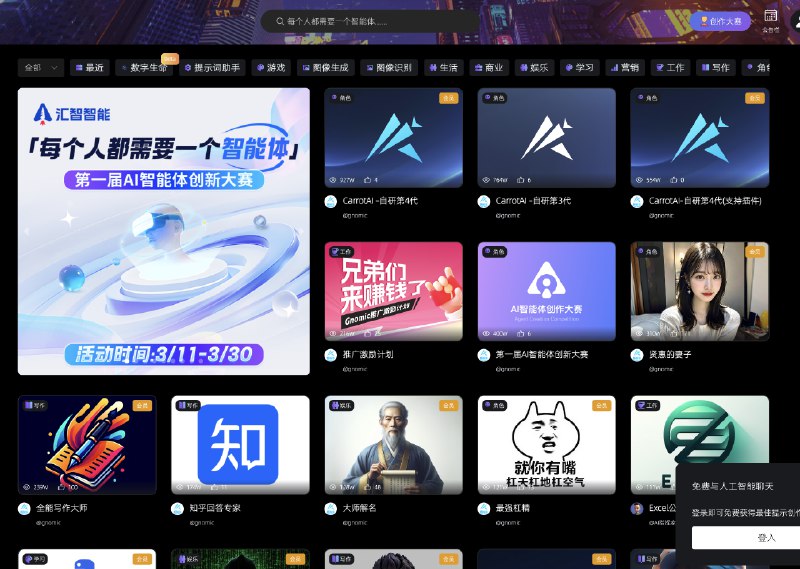Viewport: 800px width, 569px height.
Task: Open the 知乎回答专家 card thumbnail
Action: 240,445
